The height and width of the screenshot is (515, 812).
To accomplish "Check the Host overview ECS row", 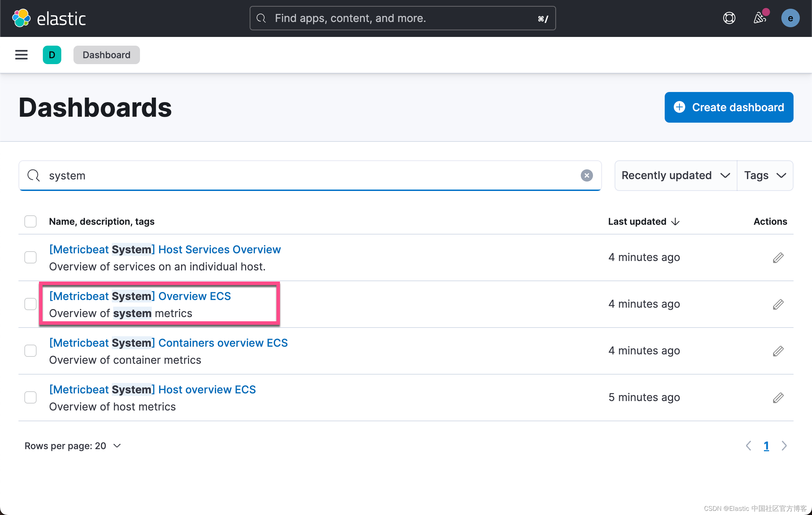I will point(31,398).
